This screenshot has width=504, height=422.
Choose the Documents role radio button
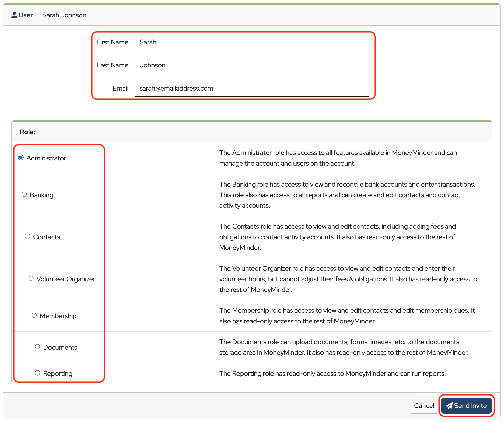(x=38, y=347)
